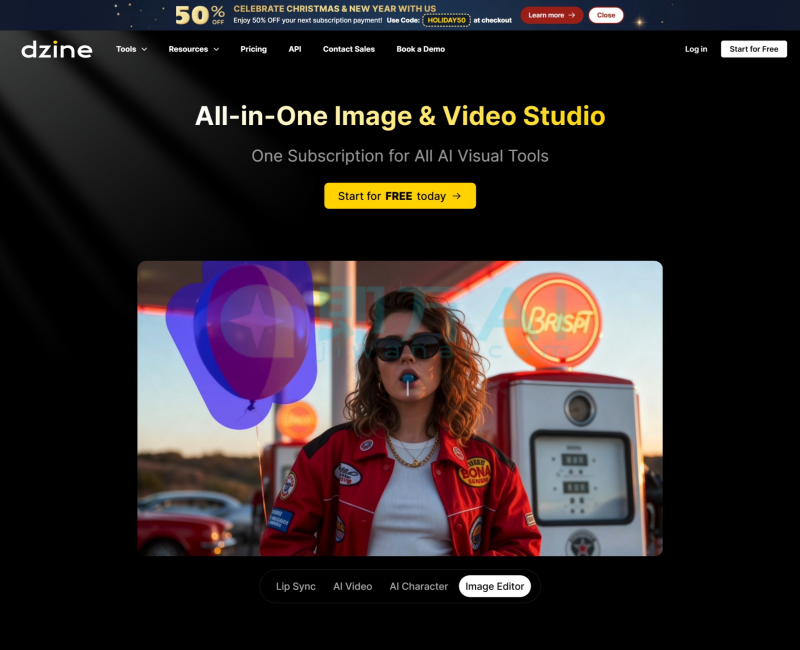Click the Celebrate Christmas & New Year headline
Screen dimensions: 800x650
point(335,8)
